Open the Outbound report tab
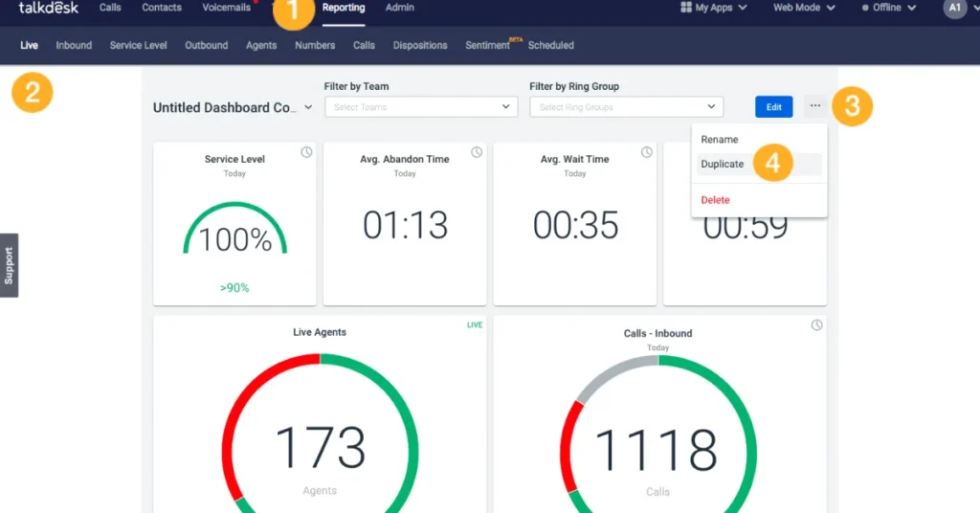980x513 pixels. (207, 46)
